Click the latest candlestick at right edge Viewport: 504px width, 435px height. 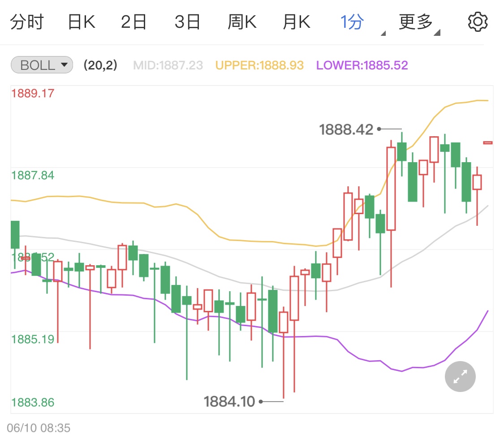click(x=487, y=143)
